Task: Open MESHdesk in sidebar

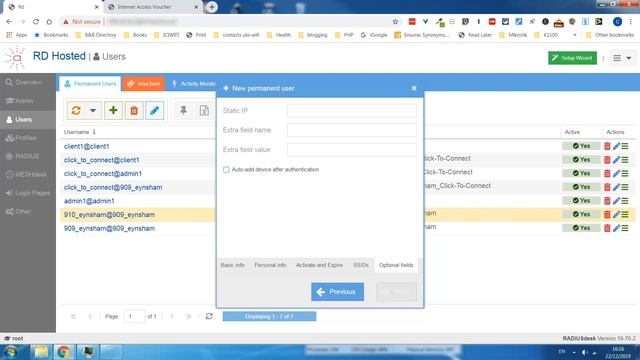Action: (28, 175)
